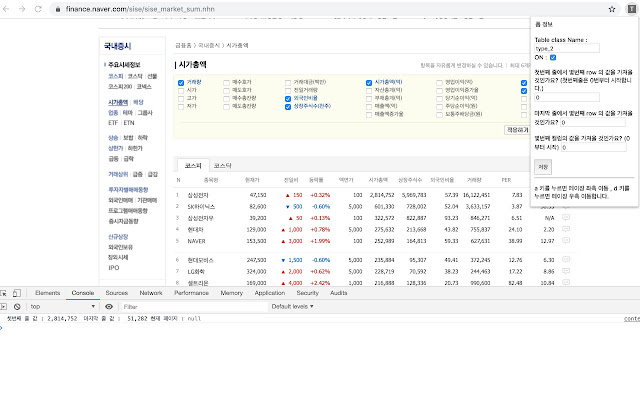
Task: Reload the current page
Action: click(38, 9)
